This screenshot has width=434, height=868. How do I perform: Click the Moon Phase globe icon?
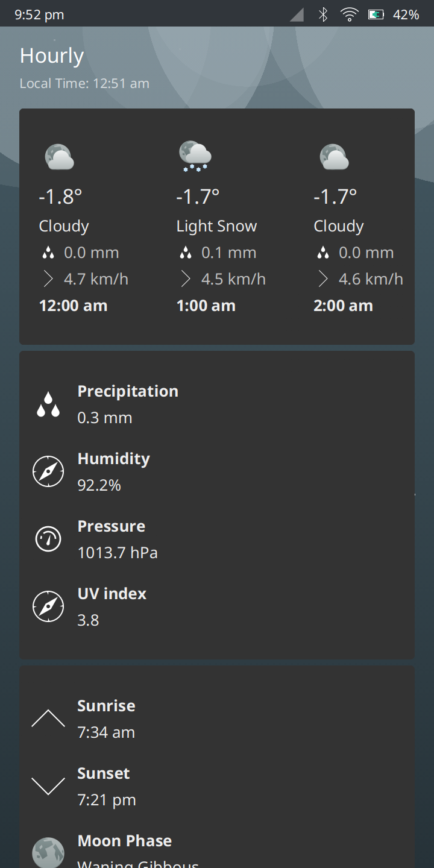pyautogui.click(x=48, y=852)
